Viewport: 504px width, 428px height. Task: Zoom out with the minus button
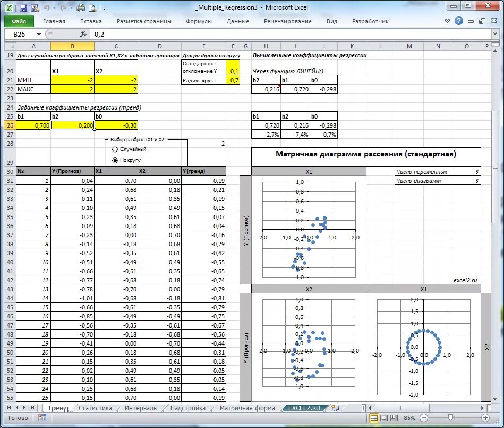tap(424, 418)
